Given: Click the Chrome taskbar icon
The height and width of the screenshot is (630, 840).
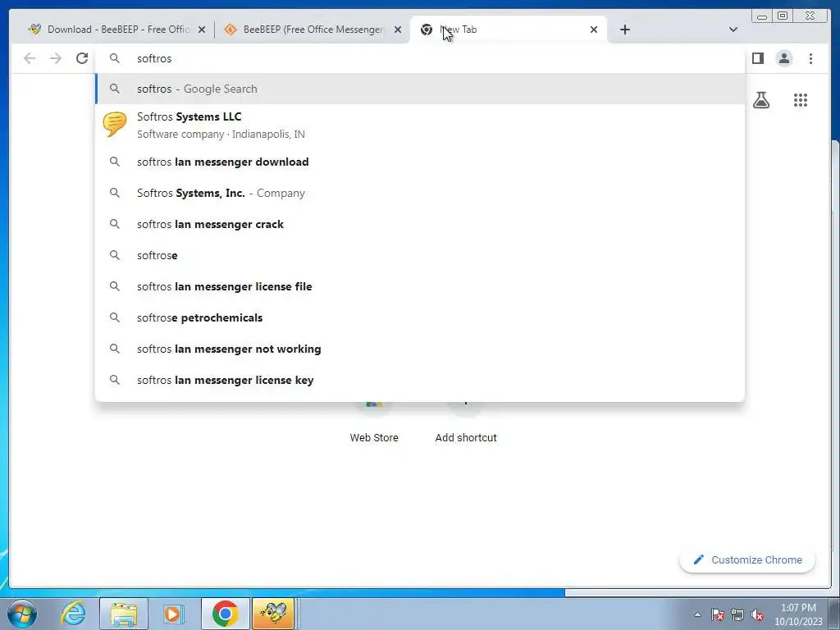Looking at the screenshot, I should click(225, 614).
